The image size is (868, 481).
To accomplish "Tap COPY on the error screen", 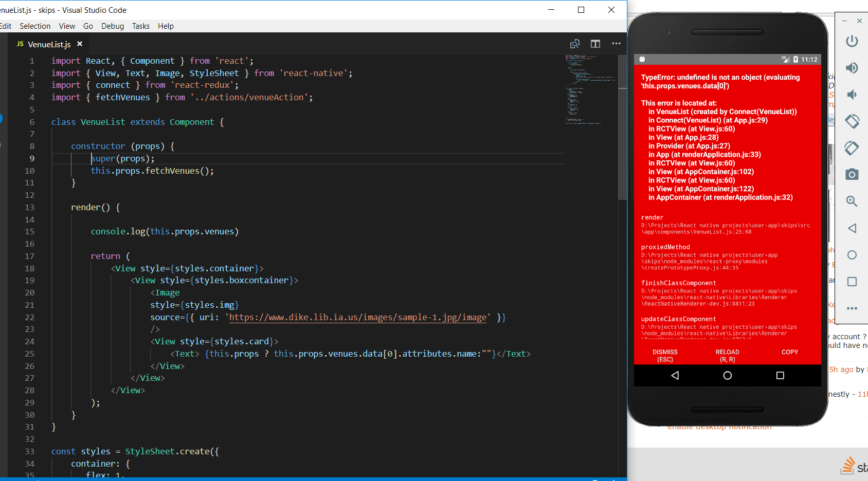I will pos(790,352).
